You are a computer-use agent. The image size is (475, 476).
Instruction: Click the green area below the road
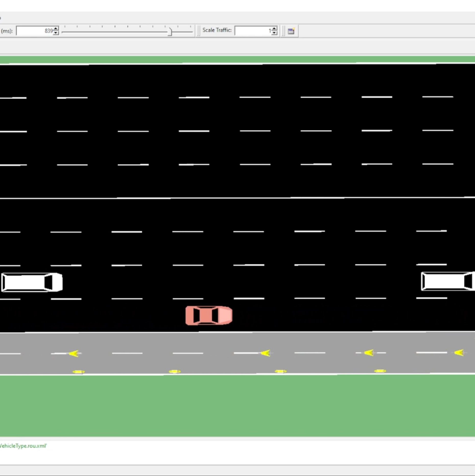pos(237,404)
